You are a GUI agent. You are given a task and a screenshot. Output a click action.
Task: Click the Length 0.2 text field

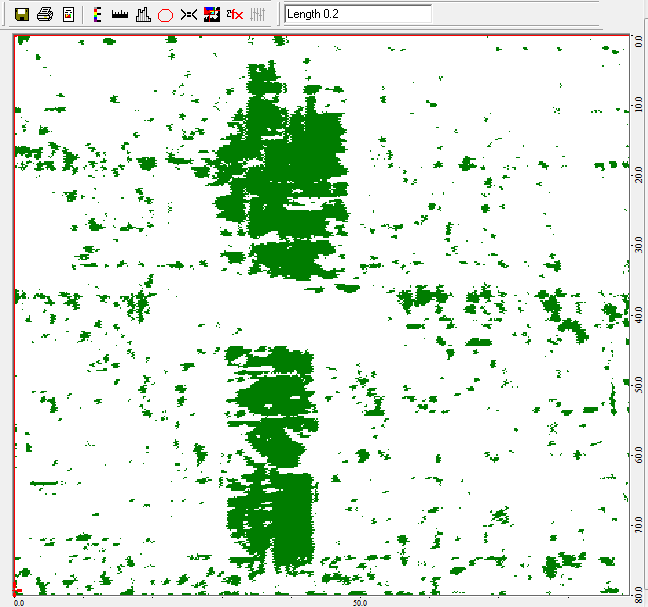tap(358, 14)
